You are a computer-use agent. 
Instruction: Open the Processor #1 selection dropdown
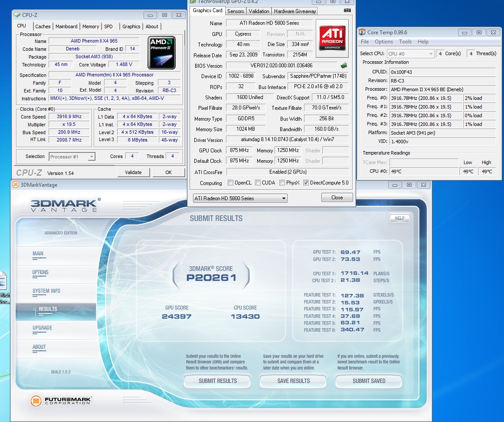coord(92,157)
